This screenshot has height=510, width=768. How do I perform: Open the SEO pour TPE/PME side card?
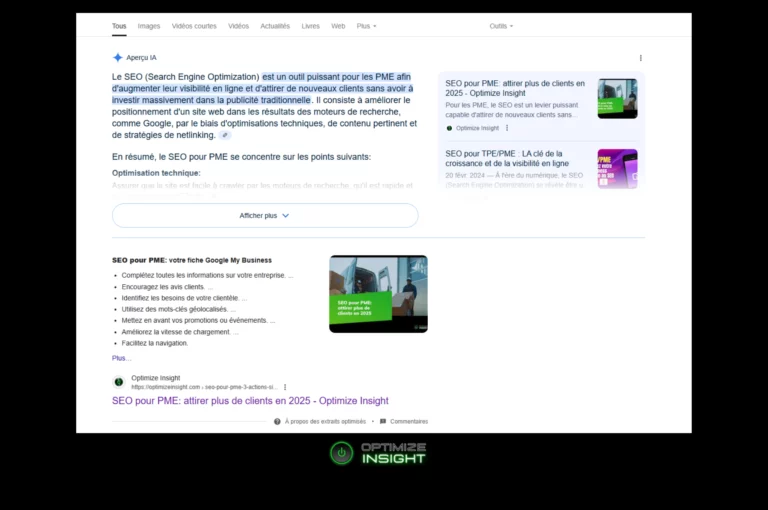(507, 158)
